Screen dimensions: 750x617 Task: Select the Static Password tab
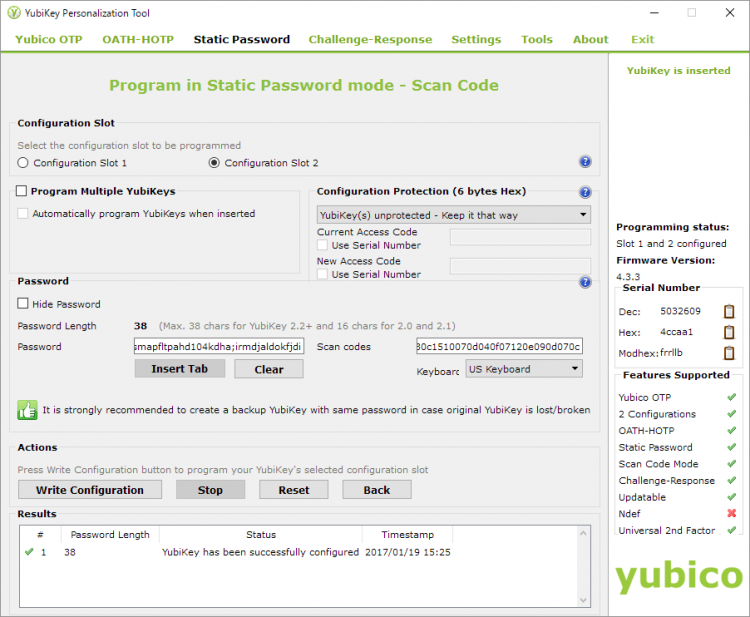[x=242, y=39]
